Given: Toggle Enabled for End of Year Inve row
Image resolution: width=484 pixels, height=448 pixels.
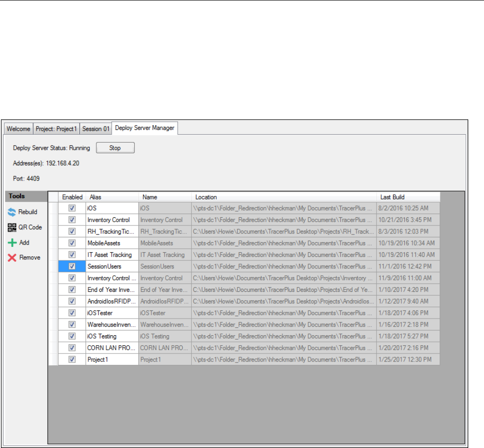Looking at the screenshot, I should tap(72, 289).
